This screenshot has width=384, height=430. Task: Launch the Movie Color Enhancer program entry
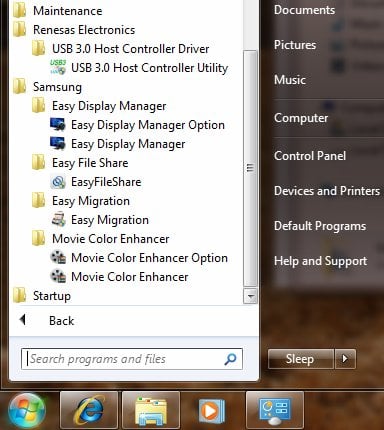tap(127, 277)
